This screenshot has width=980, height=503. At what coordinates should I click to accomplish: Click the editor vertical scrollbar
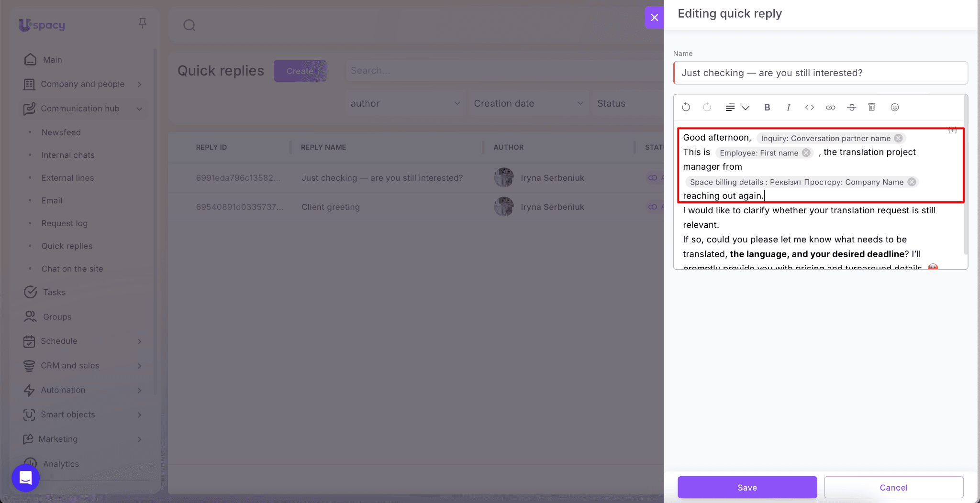[966, 175]
